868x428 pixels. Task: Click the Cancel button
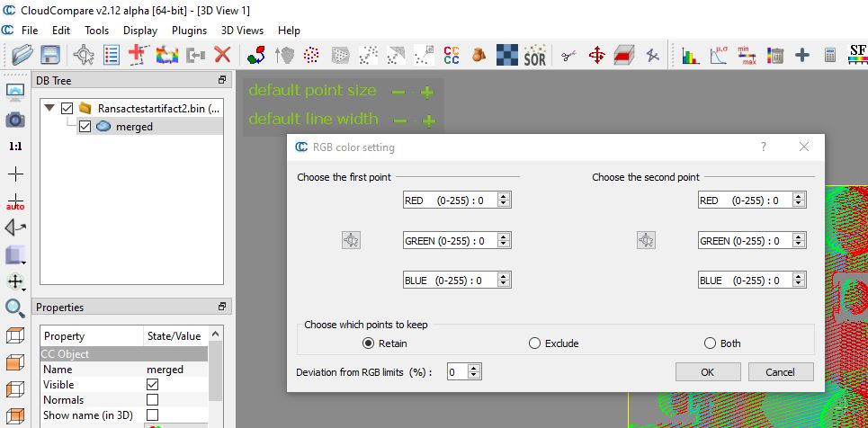click(x=780, y=372)
